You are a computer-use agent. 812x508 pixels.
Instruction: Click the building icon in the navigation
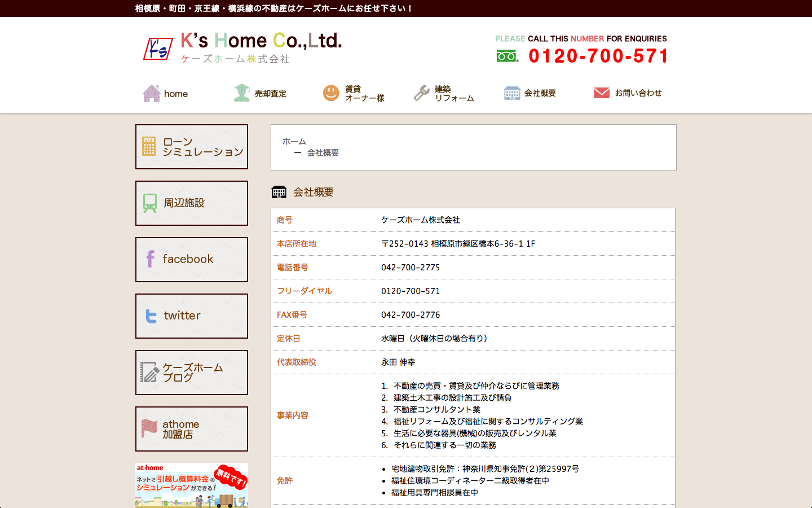pyautogui.click(x=512, y=93)
